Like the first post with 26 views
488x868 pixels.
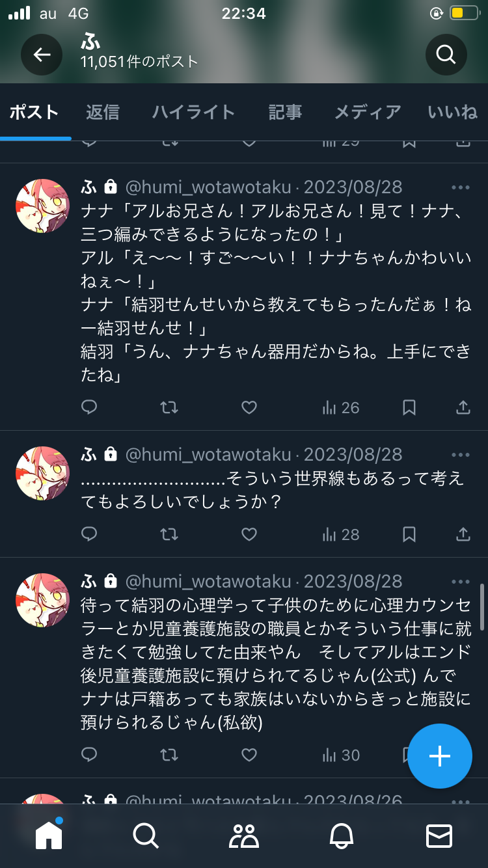click(x=249, y=407)
